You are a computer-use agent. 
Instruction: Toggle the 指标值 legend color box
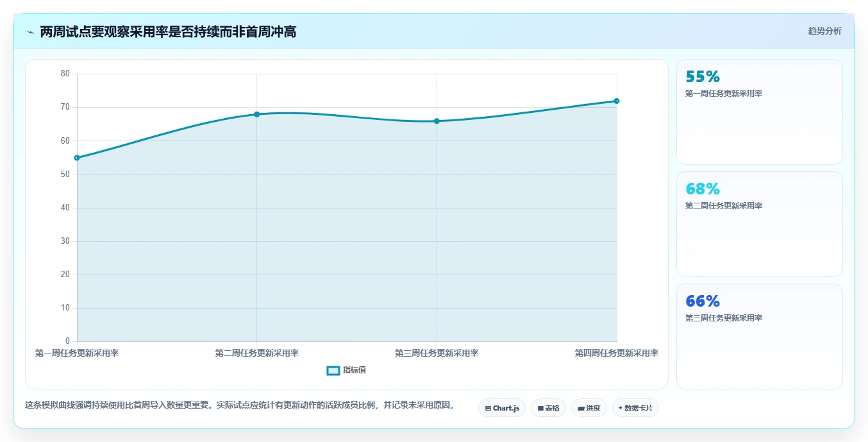(333, 370)
